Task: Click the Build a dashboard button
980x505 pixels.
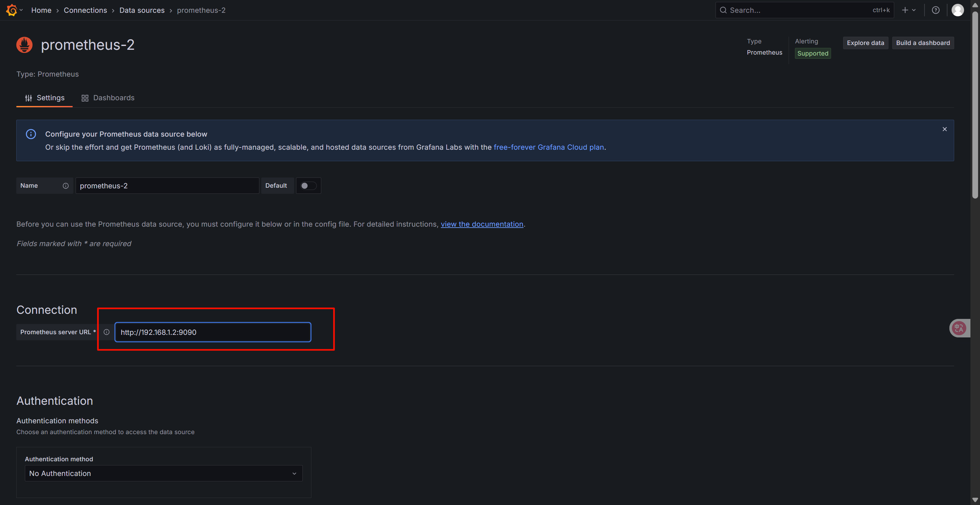Action: pyautogui.click(x=923, y=43)
